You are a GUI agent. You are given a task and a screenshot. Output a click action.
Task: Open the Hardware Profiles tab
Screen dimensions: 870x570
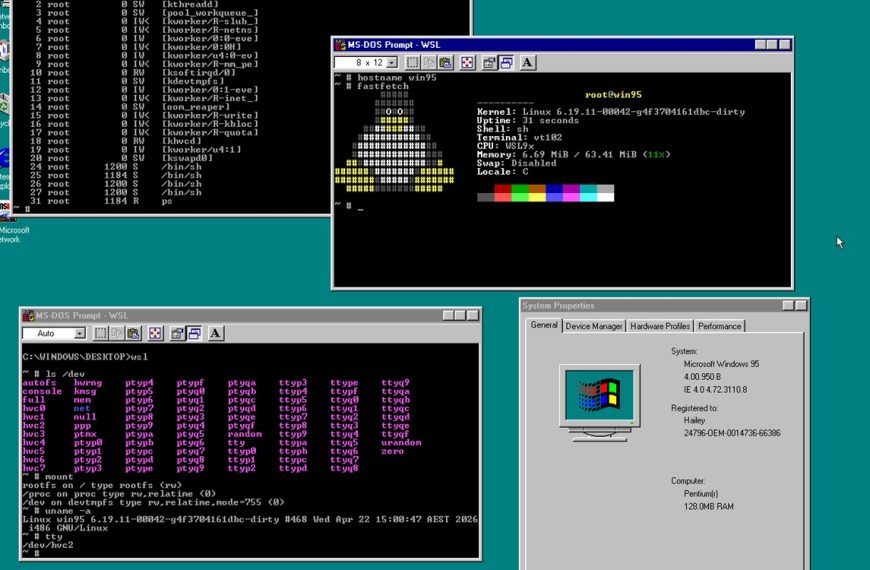point(660,326)
